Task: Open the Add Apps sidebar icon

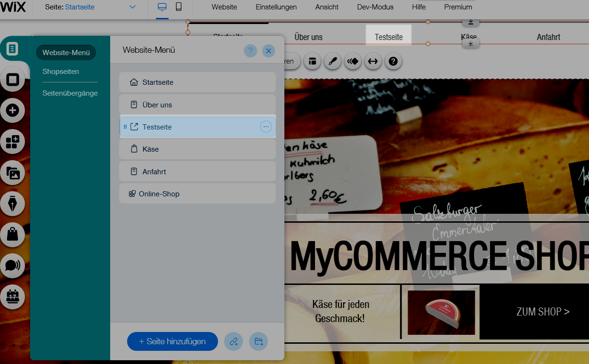Action: [x=13, y=142]
